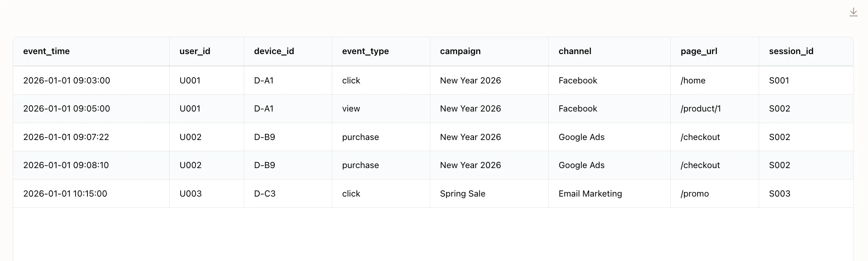Select the page_url column header

699,51
